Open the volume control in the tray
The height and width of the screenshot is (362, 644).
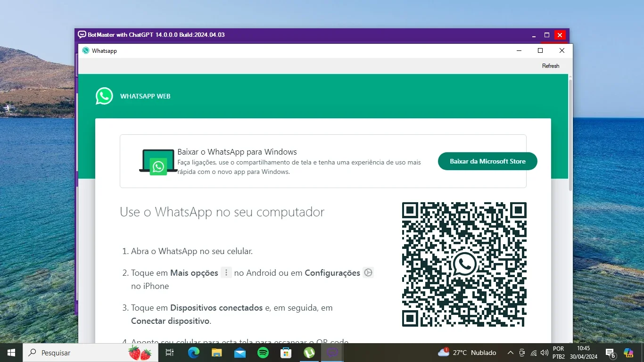point(545,353)
